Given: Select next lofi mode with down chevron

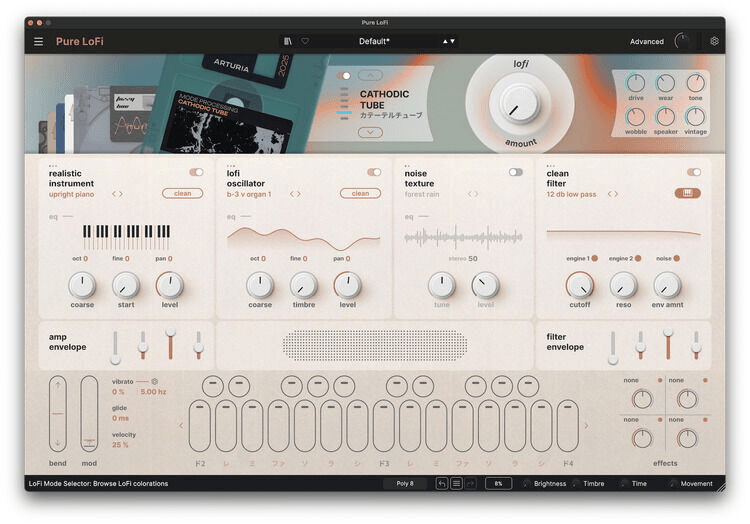Looking at the screenshot, I should [x=370, y=132].
